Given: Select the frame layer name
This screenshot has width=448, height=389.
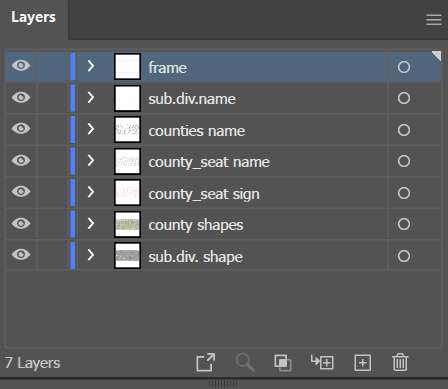Looking at the screenshot, I should [x=168, y=68].
